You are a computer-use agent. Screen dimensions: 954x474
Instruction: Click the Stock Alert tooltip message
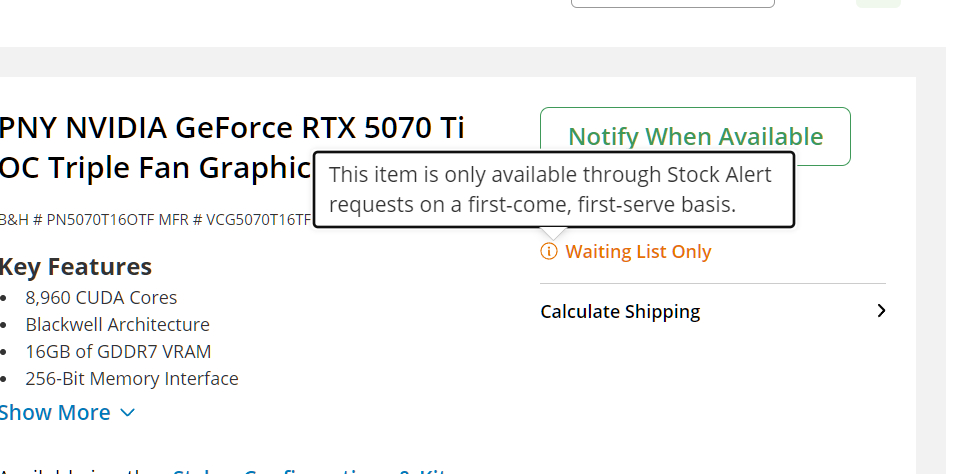point(553,190)
